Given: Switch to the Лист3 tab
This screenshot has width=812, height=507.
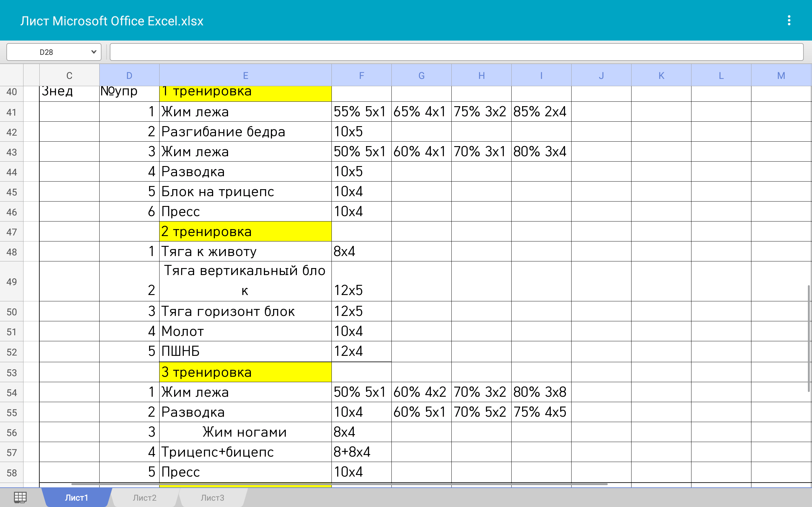Looking at the screenshot, I should click(x=212, y=497).
